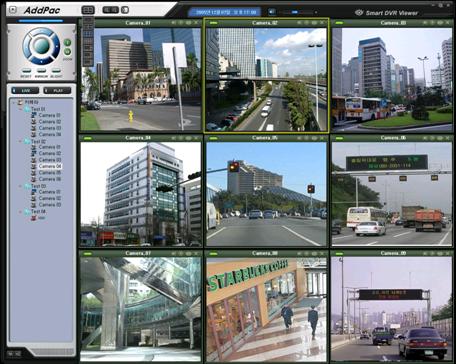Toggle the Mirror option under the PTZ wheel
The image size is (457, 364).
pos(41,71)
